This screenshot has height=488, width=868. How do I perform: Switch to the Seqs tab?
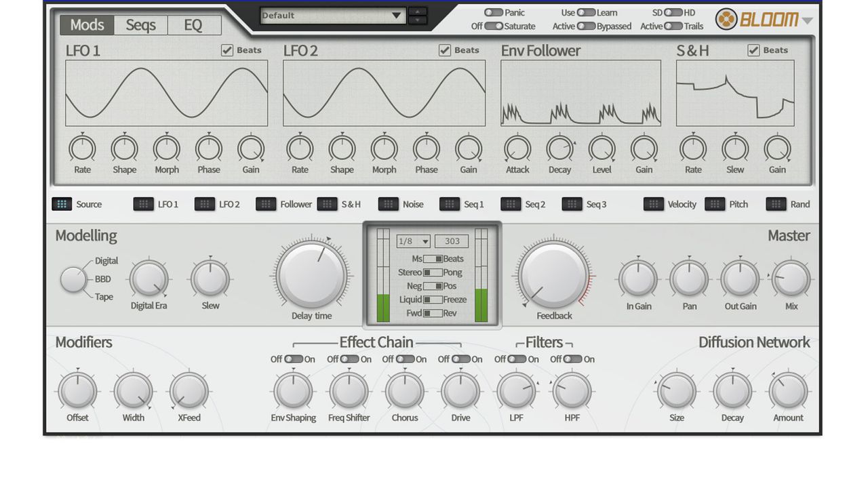[140, 25]
